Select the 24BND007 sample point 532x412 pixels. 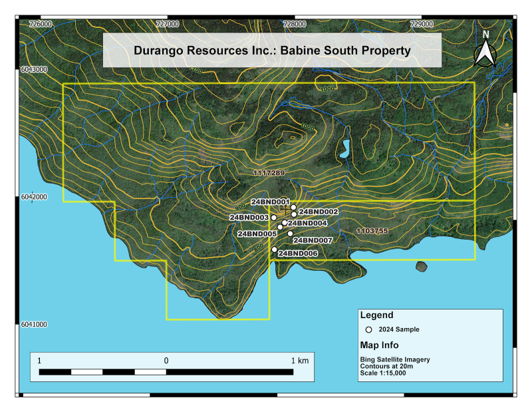290,234
